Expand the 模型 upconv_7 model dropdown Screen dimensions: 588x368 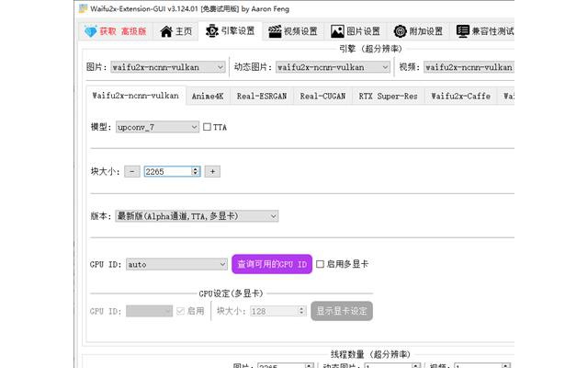[x=157, y=127]
